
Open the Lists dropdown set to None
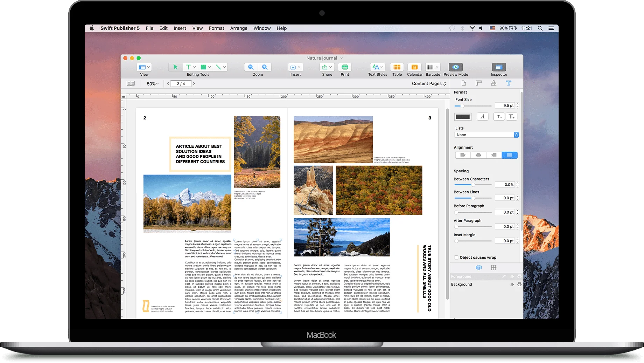486,135
